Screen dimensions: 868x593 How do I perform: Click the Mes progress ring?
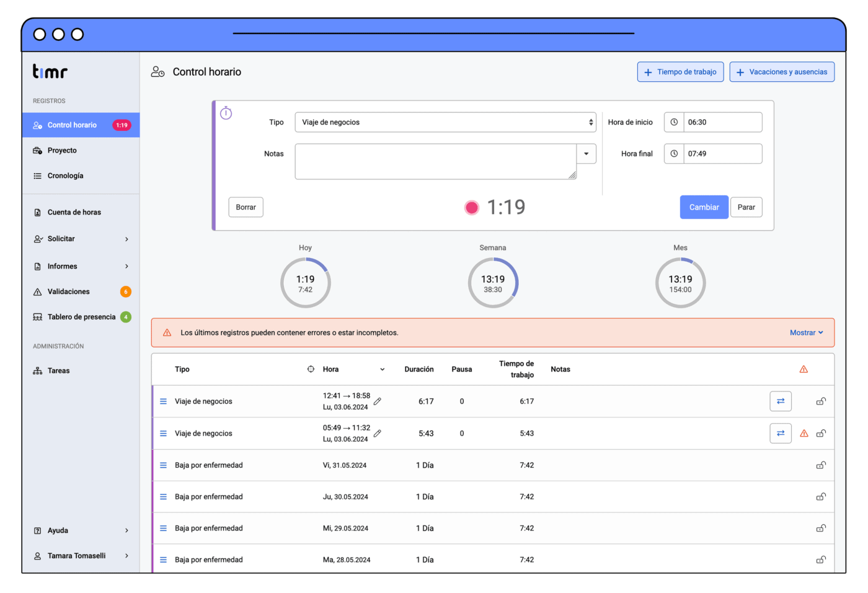pos(681,283)
